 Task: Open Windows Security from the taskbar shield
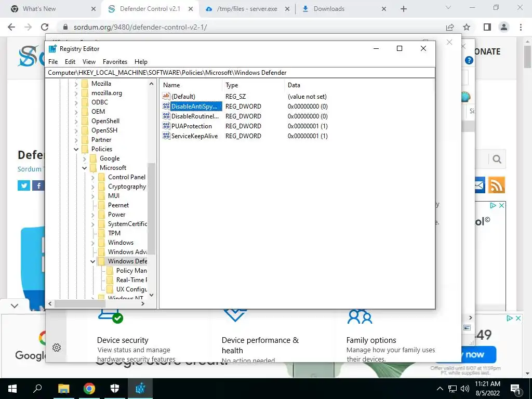115,389
